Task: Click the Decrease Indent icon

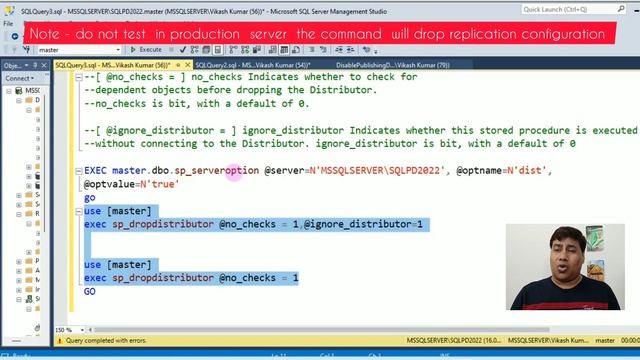Action: point(339,50)
